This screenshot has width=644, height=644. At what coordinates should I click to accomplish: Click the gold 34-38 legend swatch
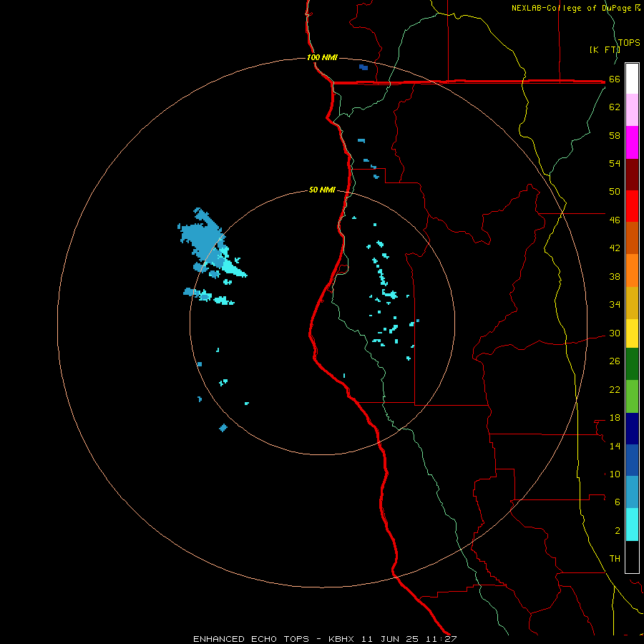(x=632, y=303)
